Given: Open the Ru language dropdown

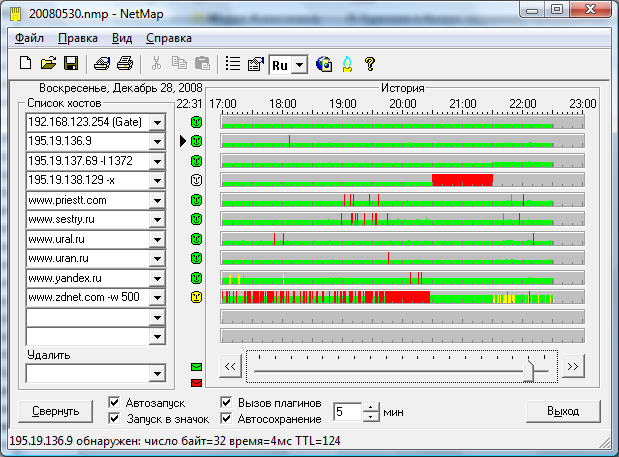Looking at the screenshot, I should (x=300, y=65).
